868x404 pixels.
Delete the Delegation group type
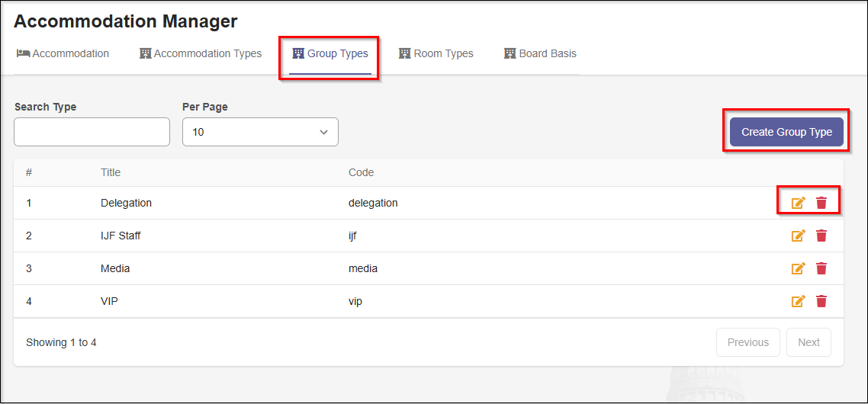pos(821,203)
